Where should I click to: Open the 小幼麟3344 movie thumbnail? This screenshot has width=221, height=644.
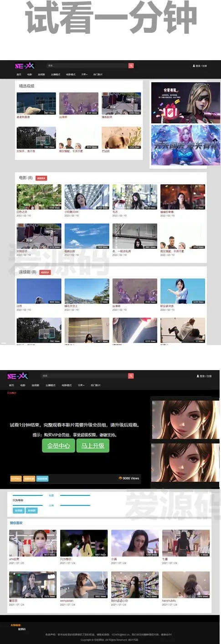click(x=87, y=197)
